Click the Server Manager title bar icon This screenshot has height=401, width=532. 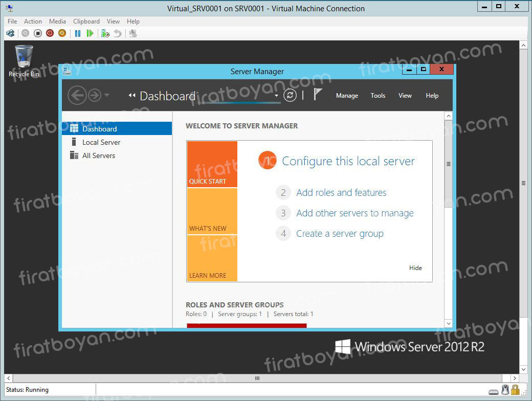click(67, 71)
